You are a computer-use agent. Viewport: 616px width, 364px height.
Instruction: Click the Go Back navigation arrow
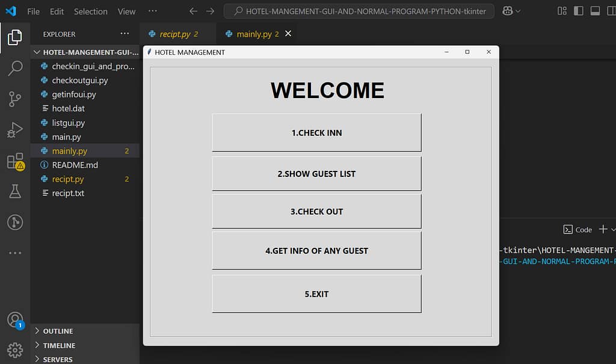coord(192,11)
